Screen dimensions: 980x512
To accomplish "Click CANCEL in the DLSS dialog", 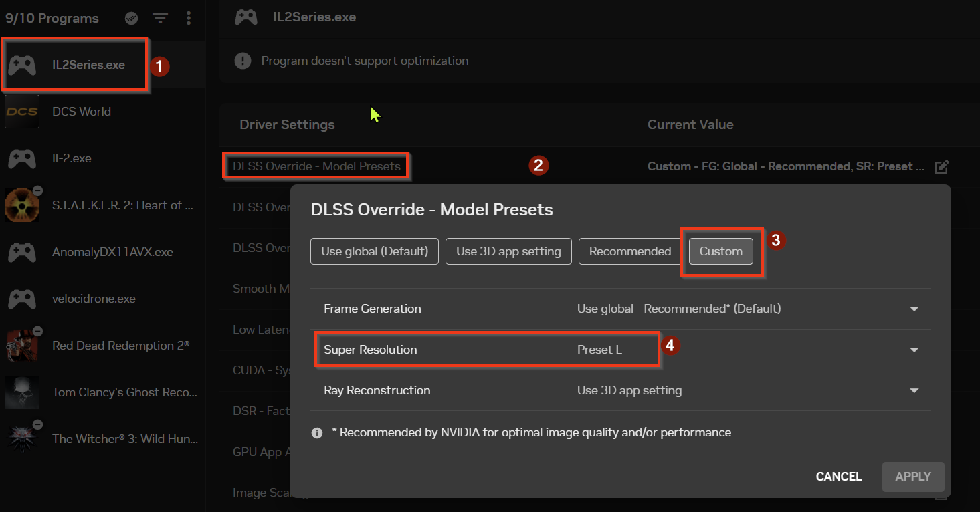I will point(839,477).
